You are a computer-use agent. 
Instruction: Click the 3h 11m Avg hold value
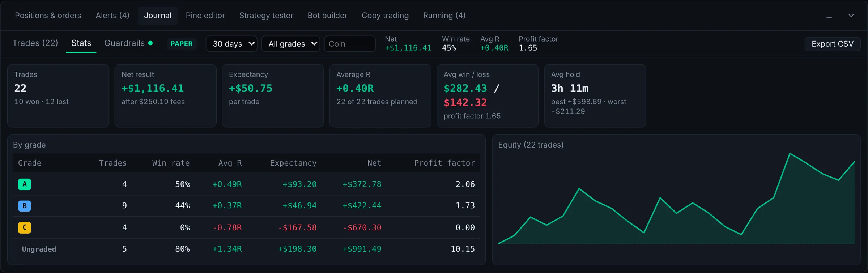point(570,88)
